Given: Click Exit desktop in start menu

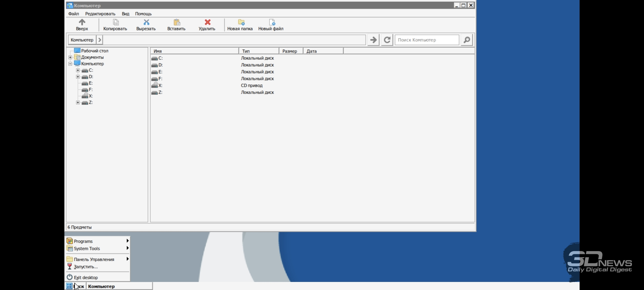Looking at the screenshot, I should tap(86, 277).
